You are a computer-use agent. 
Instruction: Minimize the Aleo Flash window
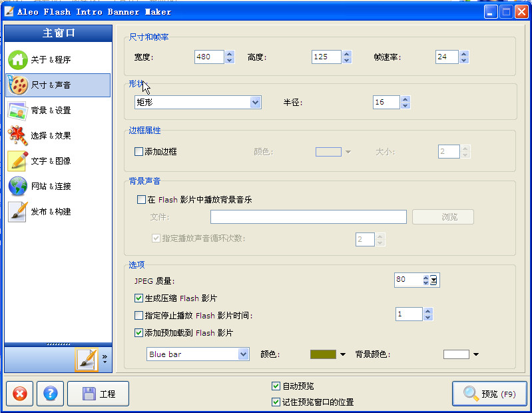(490, 12)
